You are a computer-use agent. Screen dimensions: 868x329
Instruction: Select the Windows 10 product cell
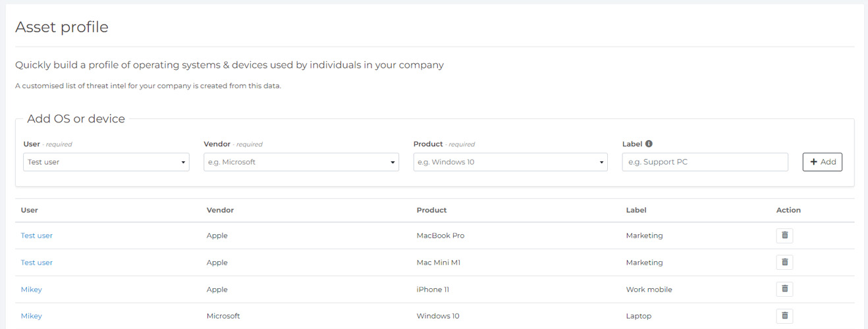coord(438,316)
